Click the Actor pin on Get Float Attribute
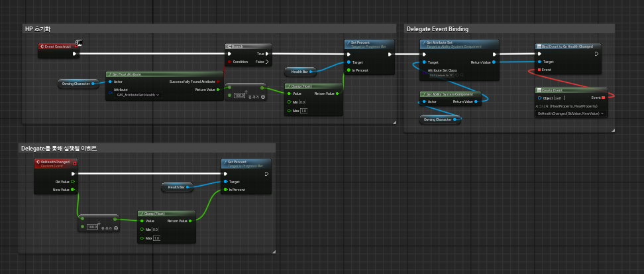Viewport: 644px width, 274px height. tap(110, 82)
